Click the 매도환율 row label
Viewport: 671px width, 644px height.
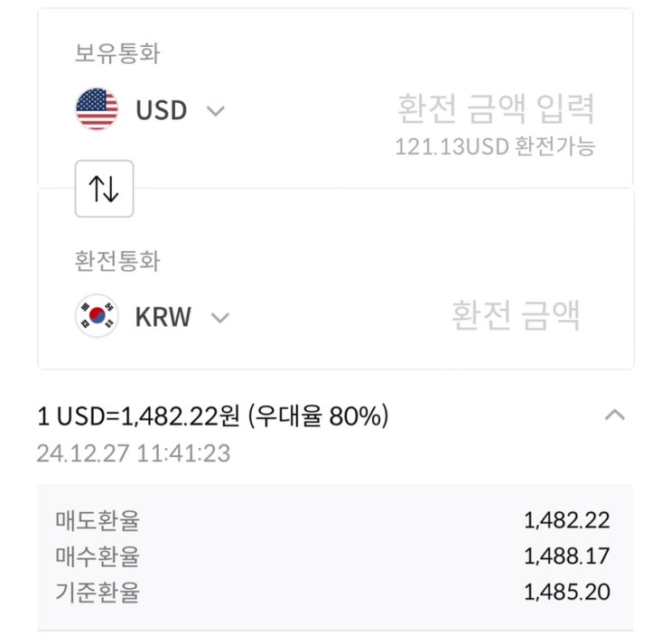pos(98,520)
